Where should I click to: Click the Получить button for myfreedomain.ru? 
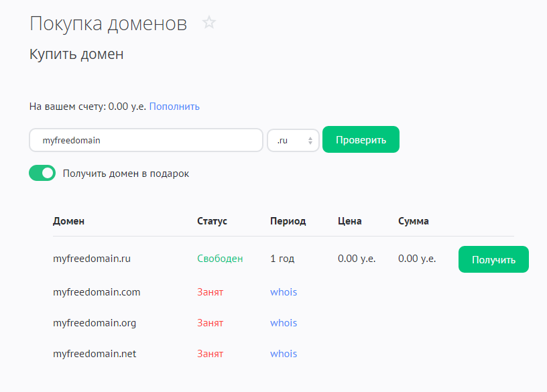(x=493, y=259)
